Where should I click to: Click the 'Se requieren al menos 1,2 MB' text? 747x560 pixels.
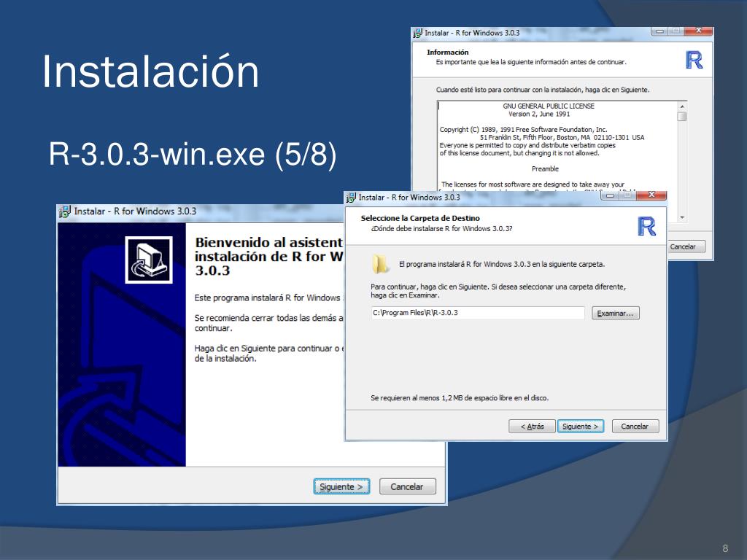pos(460,397)
